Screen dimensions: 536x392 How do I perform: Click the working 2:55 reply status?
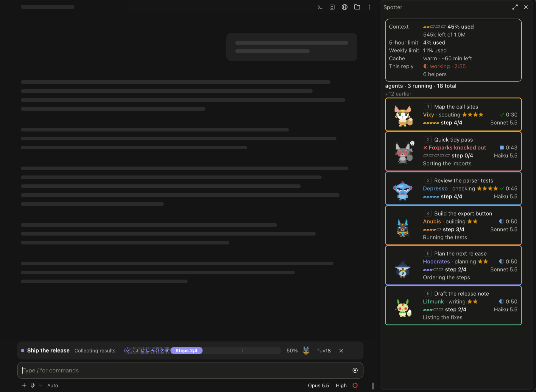(x=445, y=66)
